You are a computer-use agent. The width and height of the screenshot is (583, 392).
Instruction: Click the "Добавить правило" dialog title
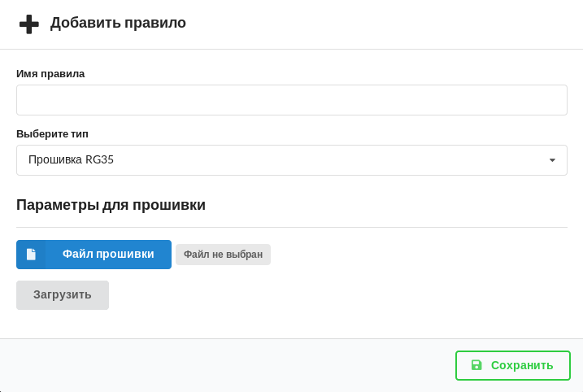click(x=118, y=23)
